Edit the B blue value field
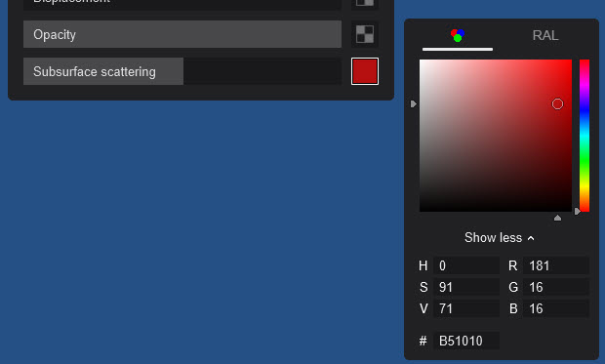This screenshot has height=364, width=605. coord(555,308)
